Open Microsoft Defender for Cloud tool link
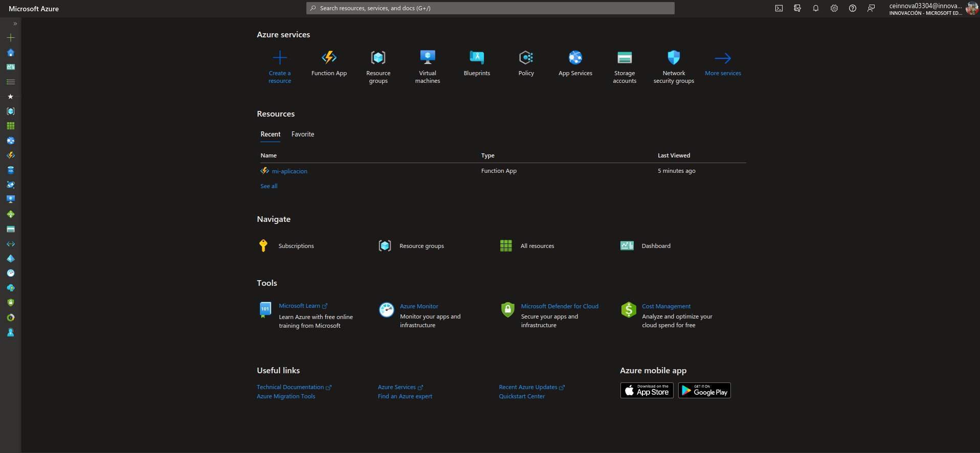The height and width of the screenshot is (453, 980). tap(560, 306)
